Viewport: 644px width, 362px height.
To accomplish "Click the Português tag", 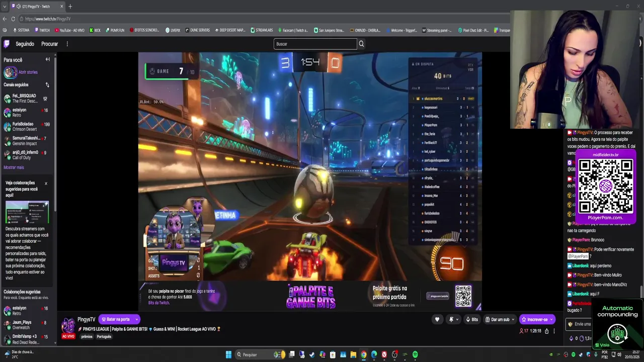I will pos(104,336).
